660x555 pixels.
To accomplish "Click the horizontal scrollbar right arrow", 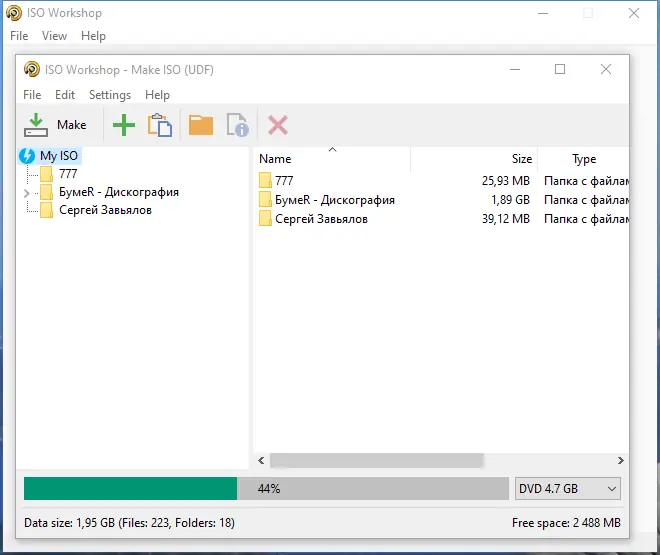I will [620, 460].
